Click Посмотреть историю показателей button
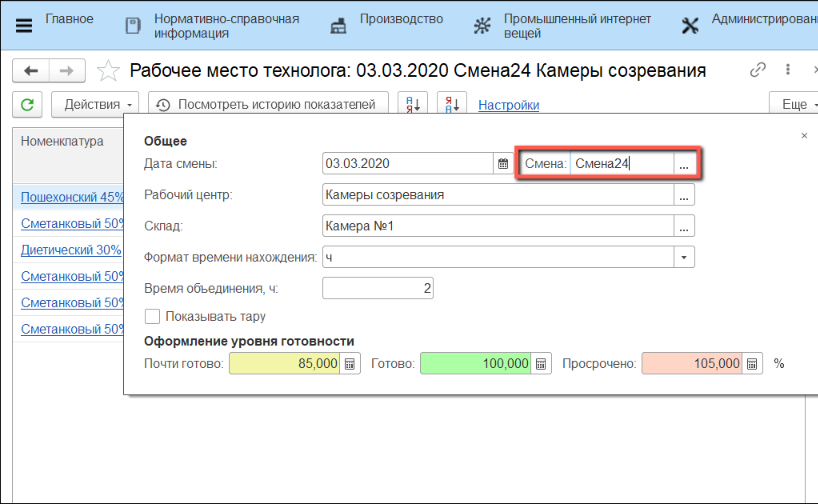 pos(268,105)
